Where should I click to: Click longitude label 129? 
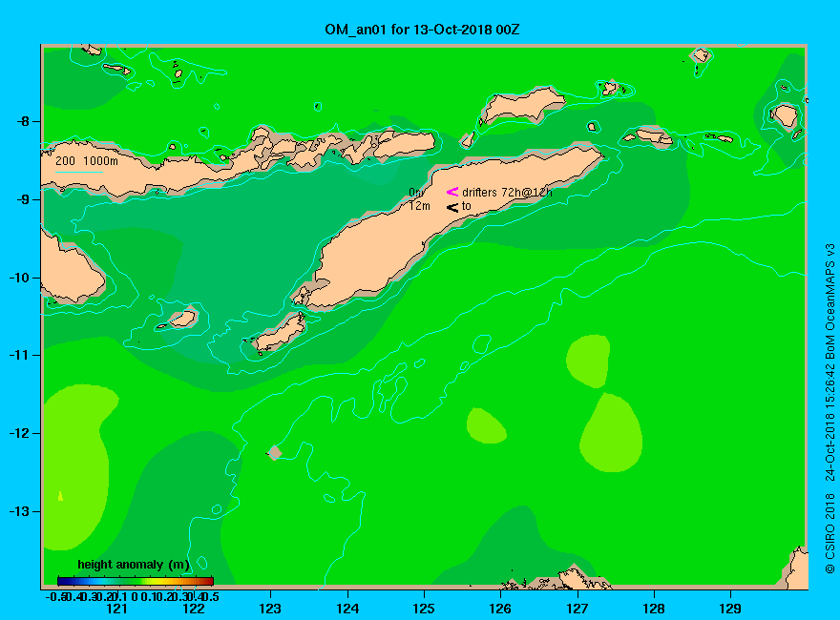pyautogui.click(x=730, y=609)
